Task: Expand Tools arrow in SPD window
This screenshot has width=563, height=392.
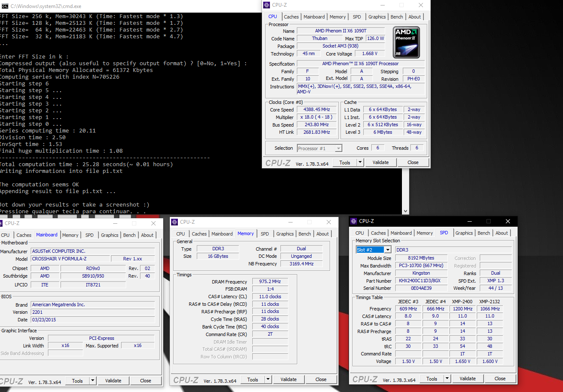Action: tap(447, 379)
